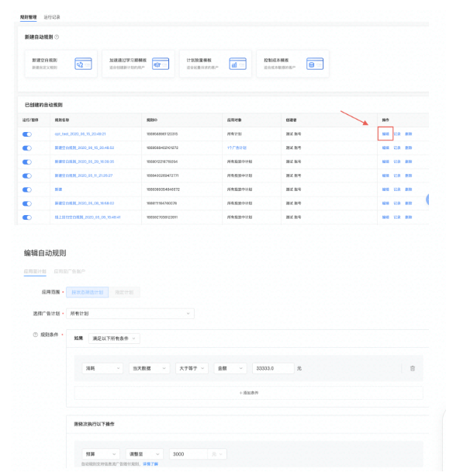Click the coin stack 控制成本模板 icon

(x=315, y=64)
